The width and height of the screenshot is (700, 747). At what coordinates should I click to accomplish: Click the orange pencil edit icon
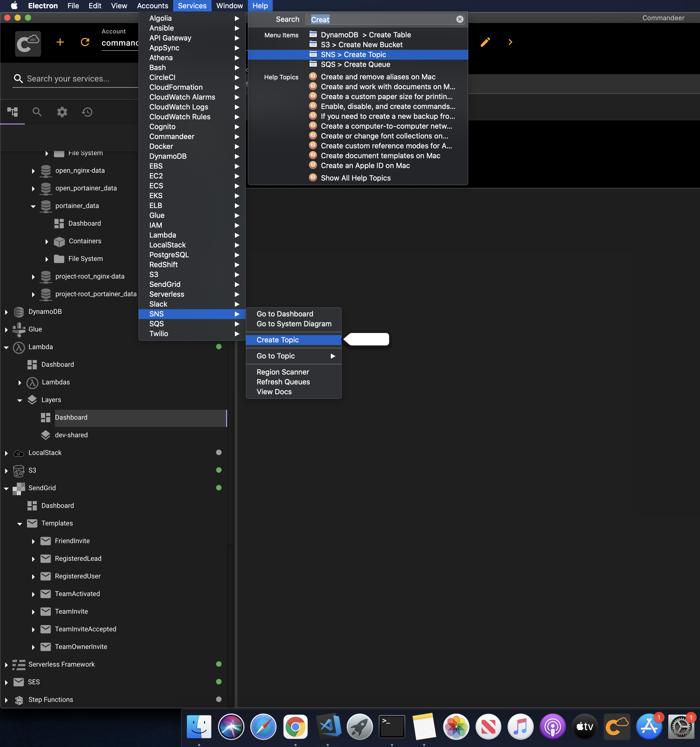coord(485,42)
